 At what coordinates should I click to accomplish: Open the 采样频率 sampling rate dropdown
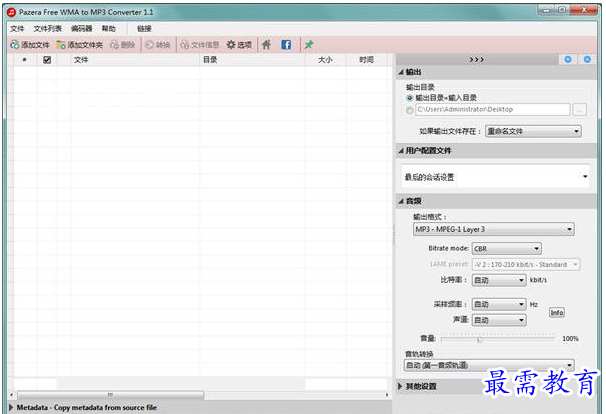pos(499,304)
